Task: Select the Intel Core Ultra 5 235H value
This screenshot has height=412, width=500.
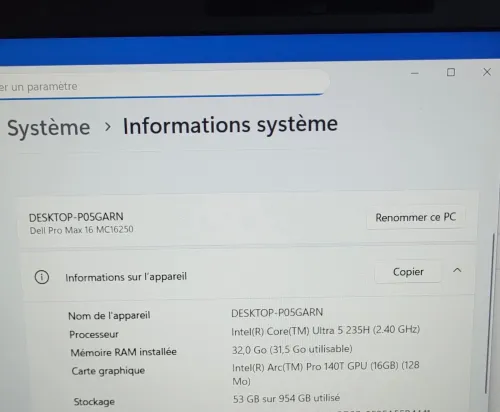Action: [326, 330]
